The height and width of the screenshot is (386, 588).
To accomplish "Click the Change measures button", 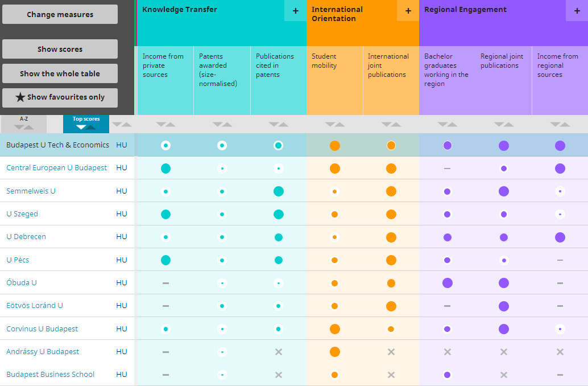I will point(60,14).
